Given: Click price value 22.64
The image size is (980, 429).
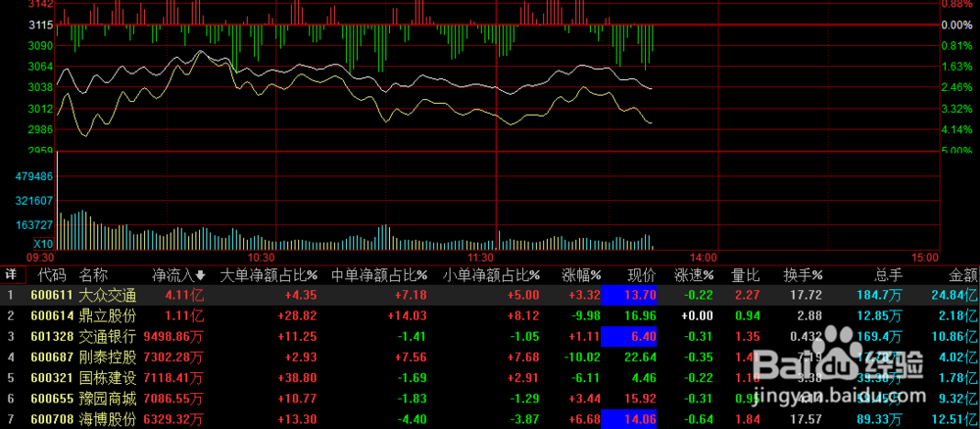Looking at the screenshot, I should pyautogui.click(x=641, y=357).
